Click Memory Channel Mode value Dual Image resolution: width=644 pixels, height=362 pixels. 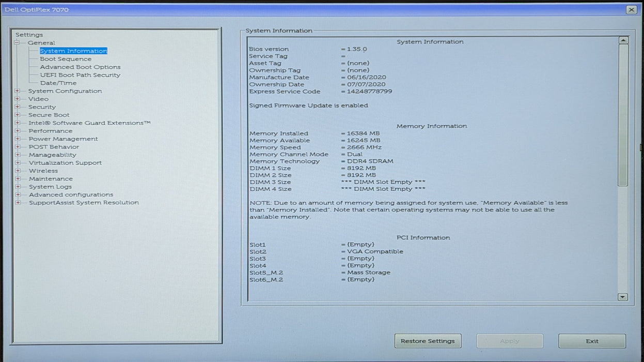355,154
